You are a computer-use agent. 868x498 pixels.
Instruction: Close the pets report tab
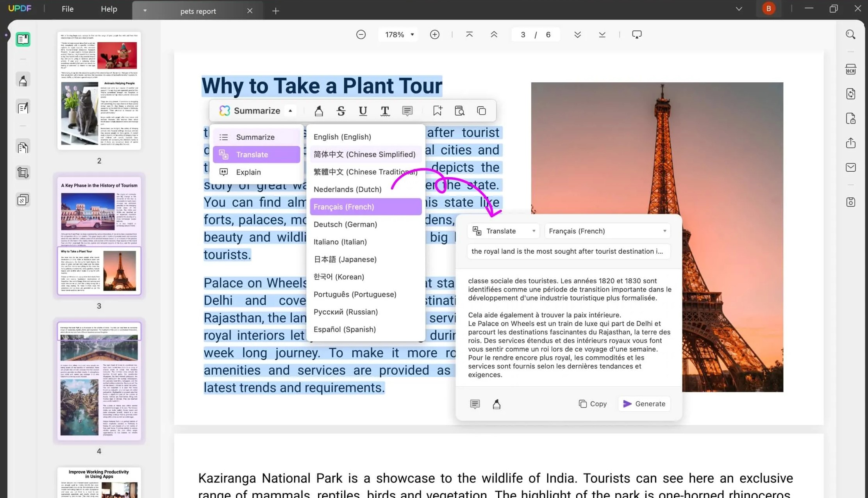click(250, 11)
